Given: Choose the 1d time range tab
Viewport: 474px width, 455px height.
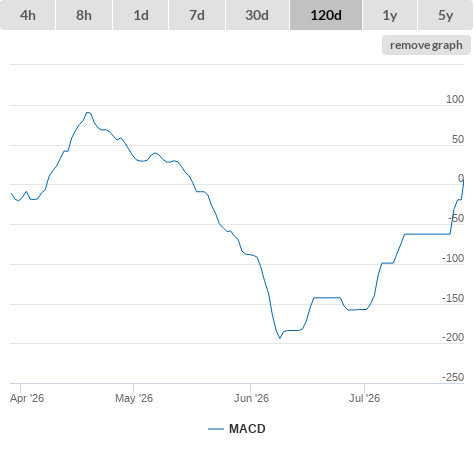Looking at the screenshot, I should pos(141,15).
